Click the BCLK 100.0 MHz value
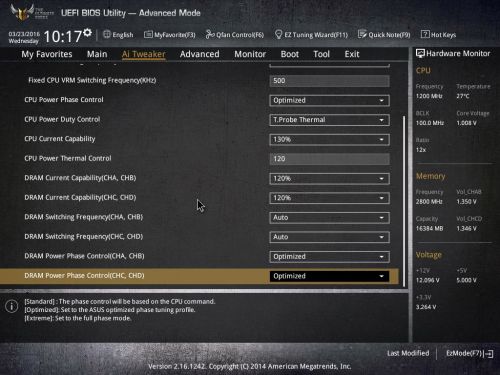Viewport: 500px width, 375px height. (430, 123)
